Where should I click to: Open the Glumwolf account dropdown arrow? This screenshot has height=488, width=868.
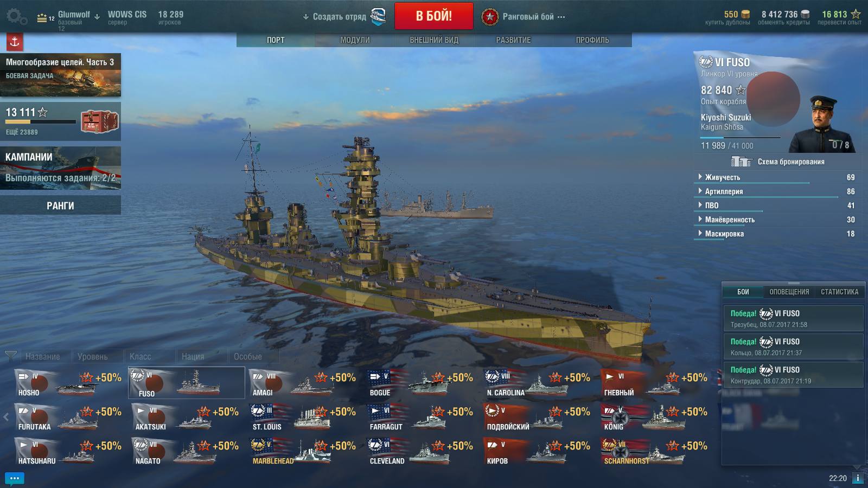pyautogui.click(x=97, y=17)
